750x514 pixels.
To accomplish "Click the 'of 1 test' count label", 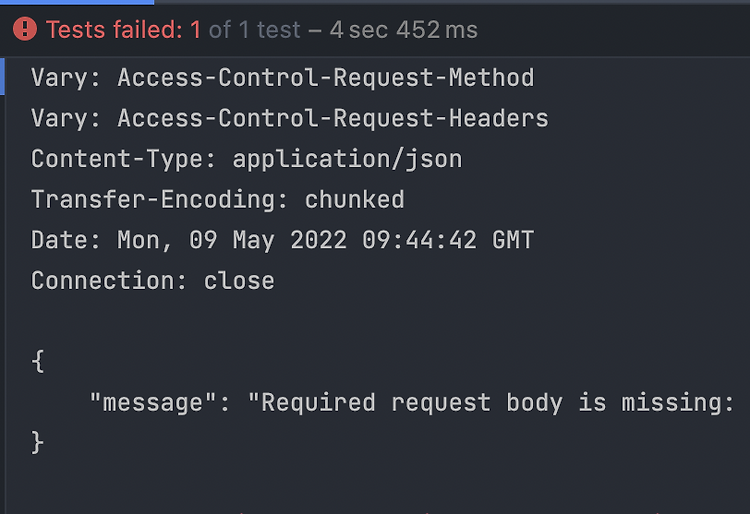I will [x=254, y=30].
